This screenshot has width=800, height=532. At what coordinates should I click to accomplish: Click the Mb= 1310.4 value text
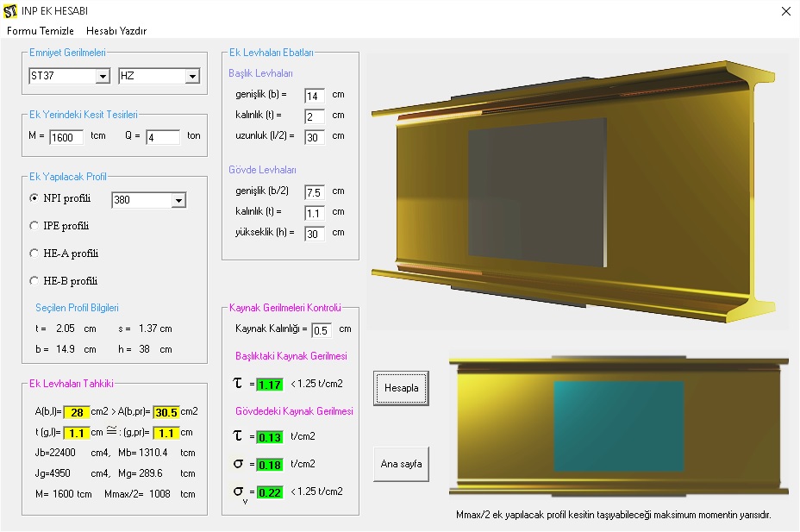(142, 453)
